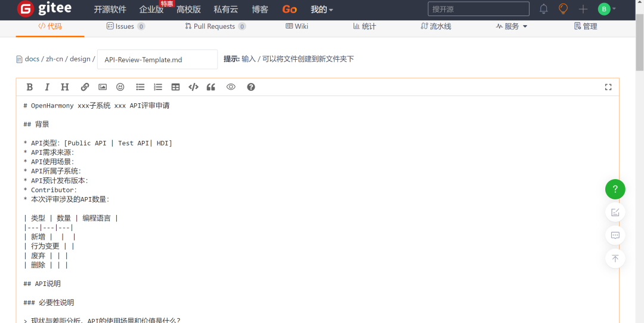This screenshot has height=323, width=644.
Task: Open the Go link in navigation
Action: coord(290,10)
